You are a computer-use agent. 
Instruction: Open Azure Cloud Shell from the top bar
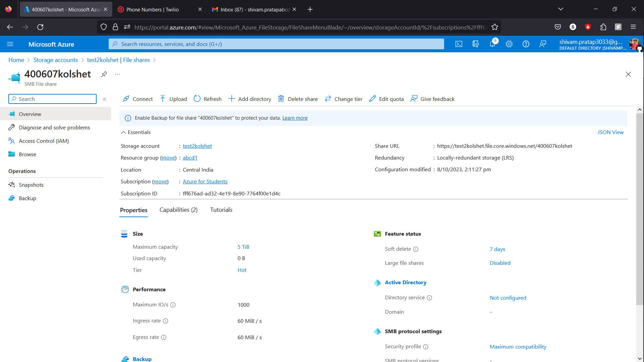(x=459, y=44)
